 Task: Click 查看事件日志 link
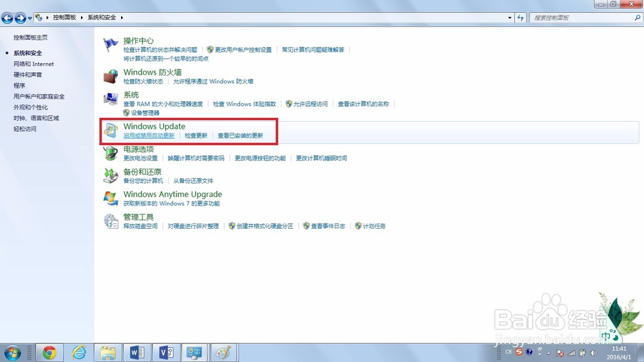[x=328, y=226]
